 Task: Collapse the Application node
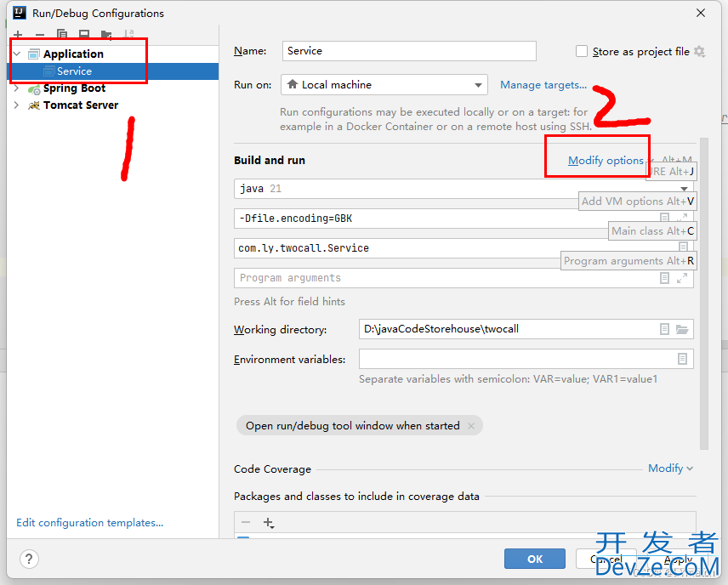point(17,54)
